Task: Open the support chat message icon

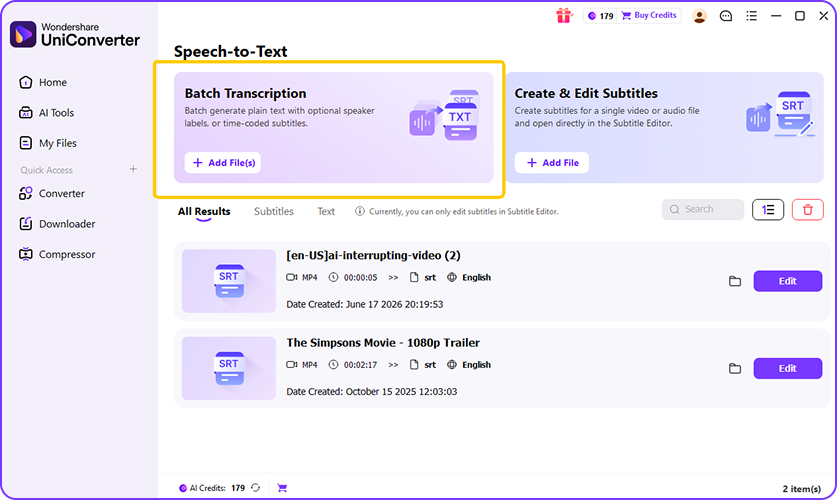Action: pos(726,16)
